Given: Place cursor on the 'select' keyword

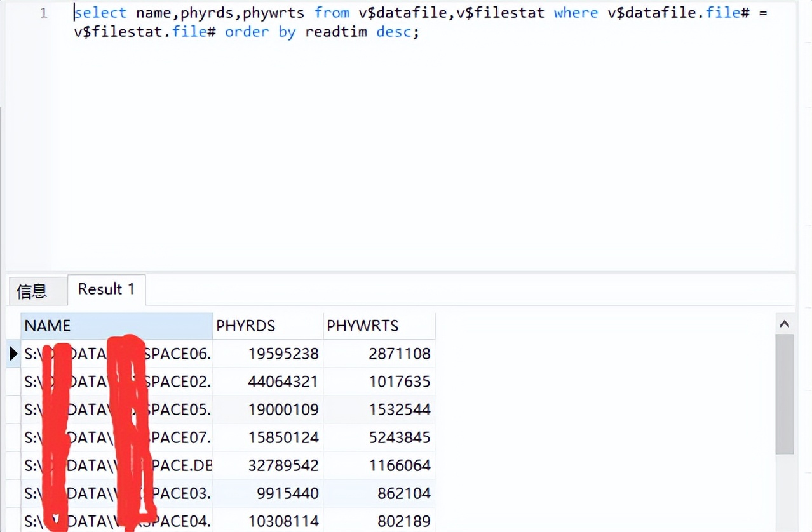Looking at the screenshot, I should [x=100, y=13].
